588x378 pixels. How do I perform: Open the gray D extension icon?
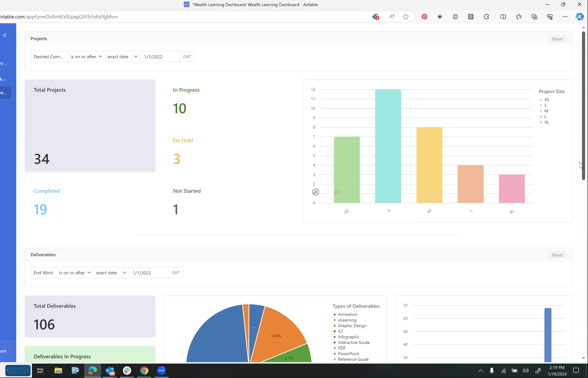(x=471, y=17)
